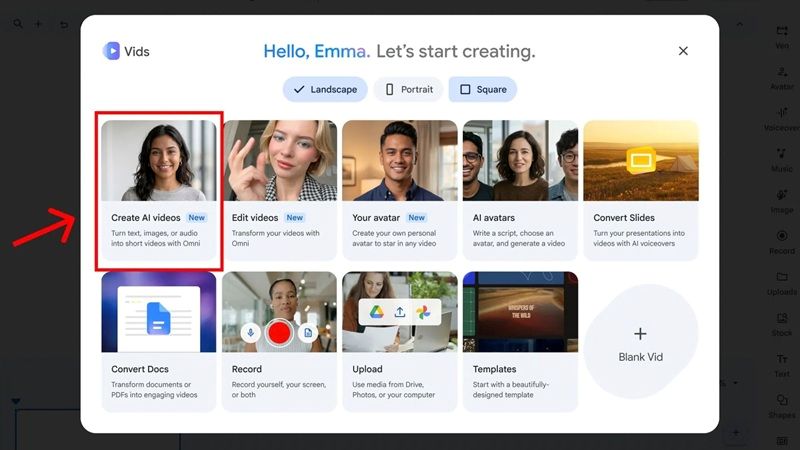This screenshot has width=800, height=450.
Task: Select the Portrait orientation option
Action: 409,89
